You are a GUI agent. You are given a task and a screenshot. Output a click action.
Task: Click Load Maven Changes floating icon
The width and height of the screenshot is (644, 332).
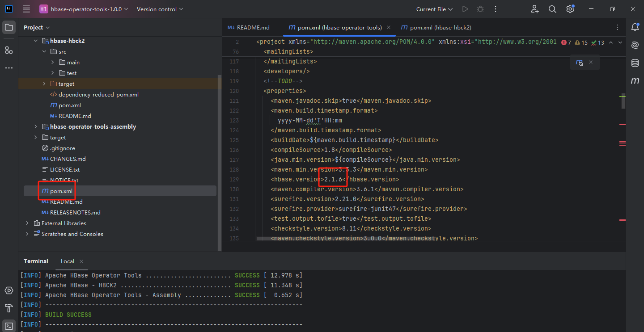580,63
